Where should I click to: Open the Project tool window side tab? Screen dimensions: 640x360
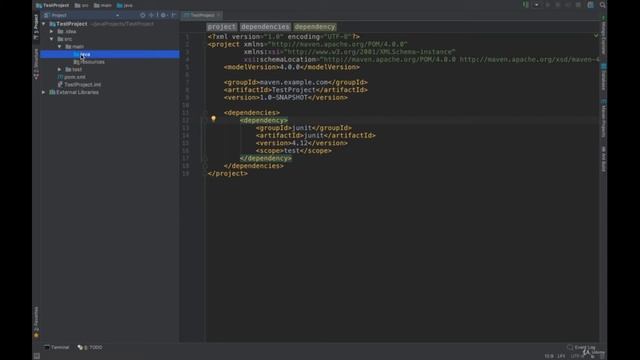36,27
